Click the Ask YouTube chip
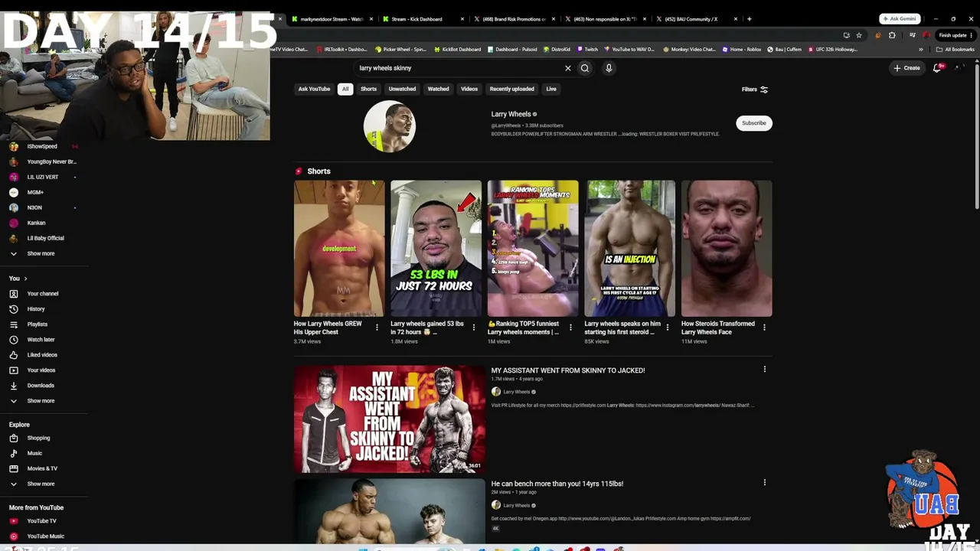 point(314,89)
